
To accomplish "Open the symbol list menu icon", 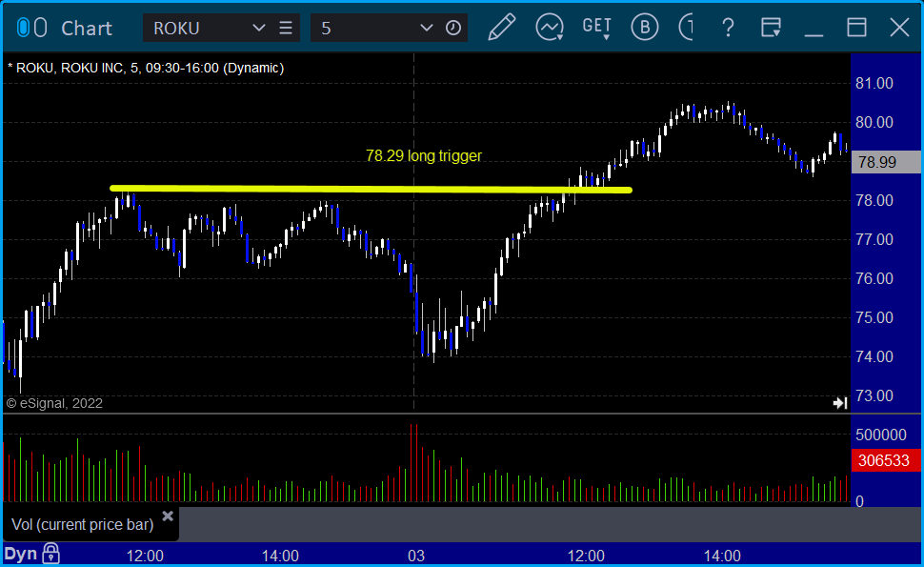I will 286,28.
